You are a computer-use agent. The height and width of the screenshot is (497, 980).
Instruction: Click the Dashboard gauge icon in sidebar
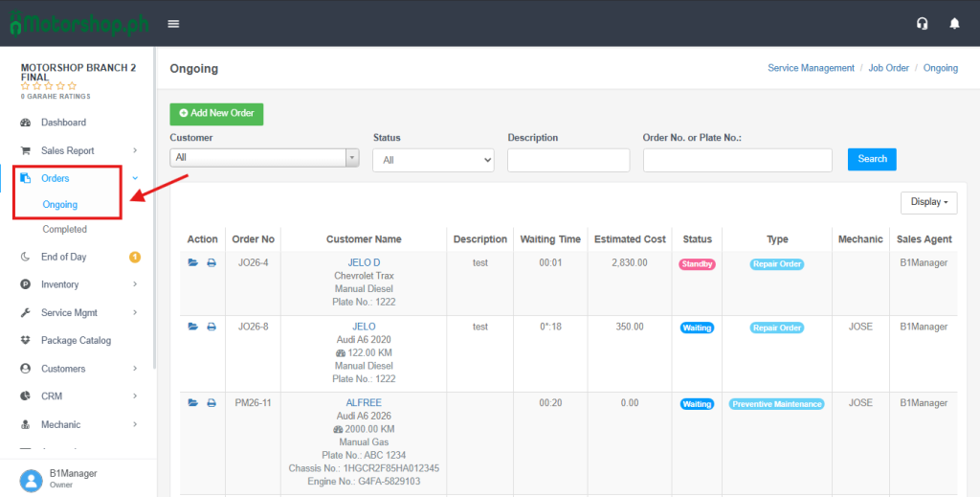pyautogui.click(x=26, y=123)
